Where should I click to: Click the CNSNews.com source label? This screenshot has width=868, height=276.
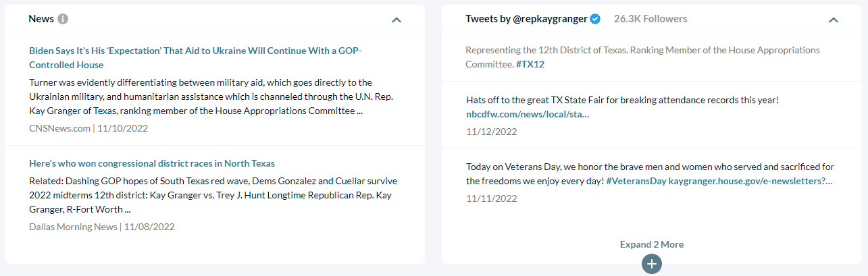[59, 128]
